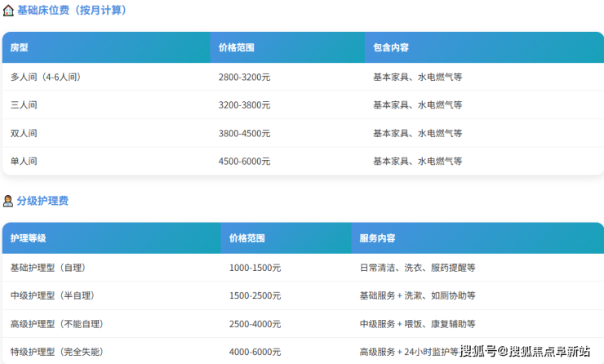The width and height of the screenshot is (604, 364).
Task: Click the 4500-6000元 price cell
Action: (244, 161)
